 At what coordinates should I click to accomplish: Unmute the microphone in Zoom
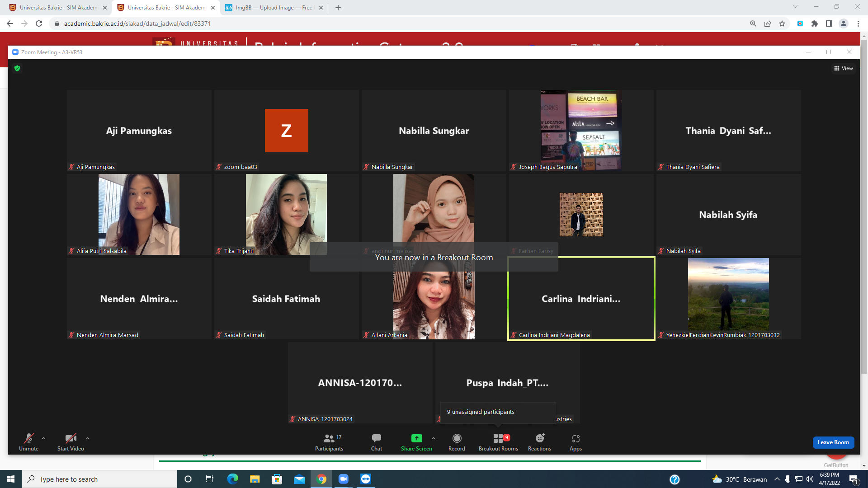28,442
